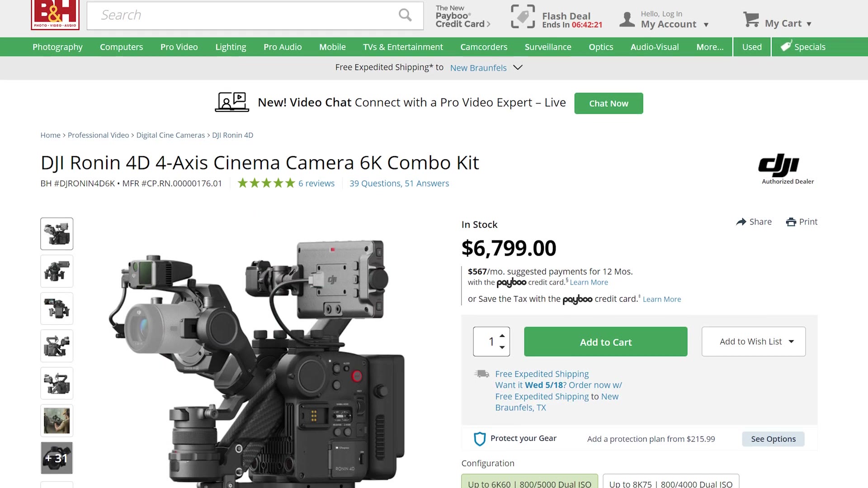Click the Add to Cart button
The height and width of the screenshot is (488, 868).
pyautogui.click(x=606, y=342)
